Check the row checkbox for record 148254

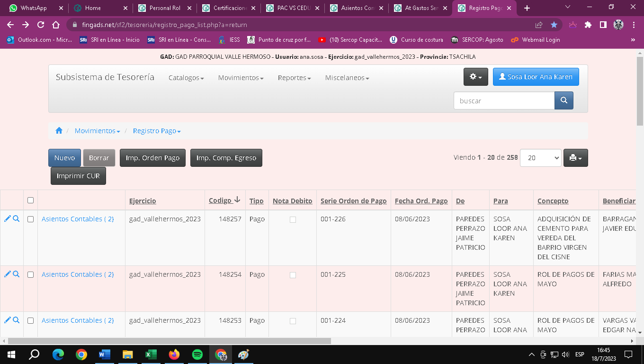tap(31, 275)
